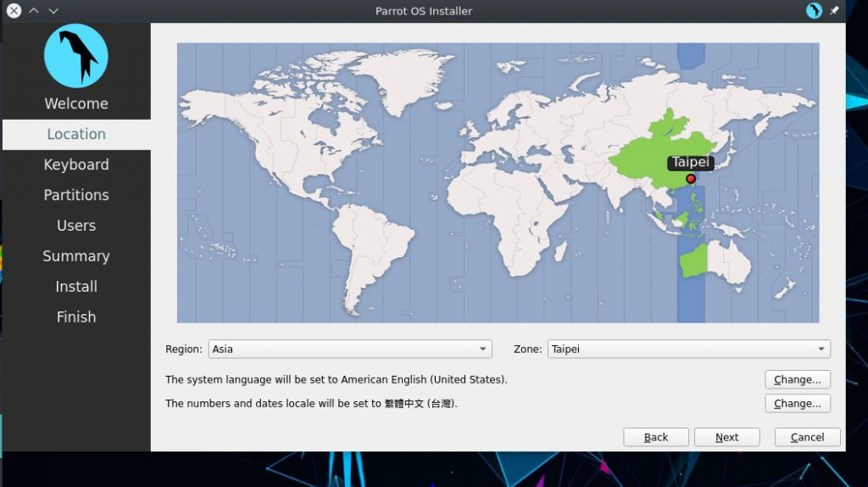Click the numbers and dates locale text
The width and height of the screenshot is (868, 487).
[311, 403]
